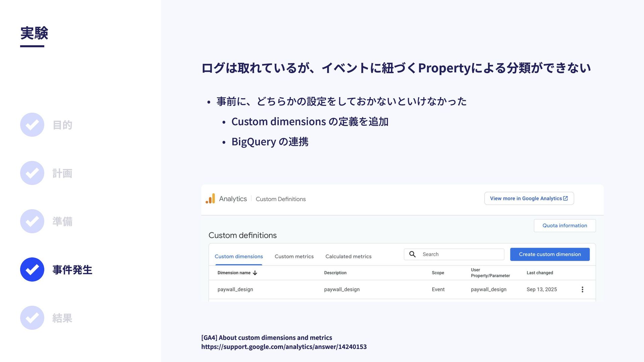Click the Analytics product name text
Image resolution: width=644 pixels, height=362 pixels.
[233, 199]
